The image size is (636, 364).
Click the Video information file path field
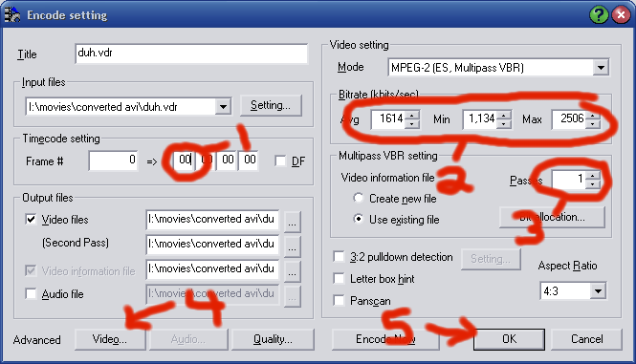(x=212, y=269)
